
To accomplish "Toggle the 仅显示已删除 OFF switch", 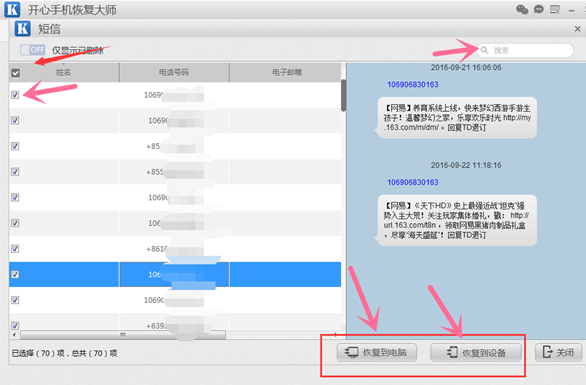I will coord(33,50).
